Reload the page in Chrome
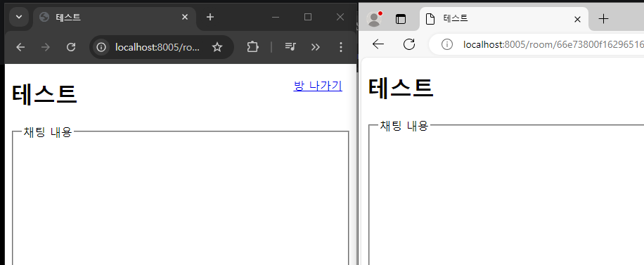Viewport: 644px width, 265px height. coord(71,47)
